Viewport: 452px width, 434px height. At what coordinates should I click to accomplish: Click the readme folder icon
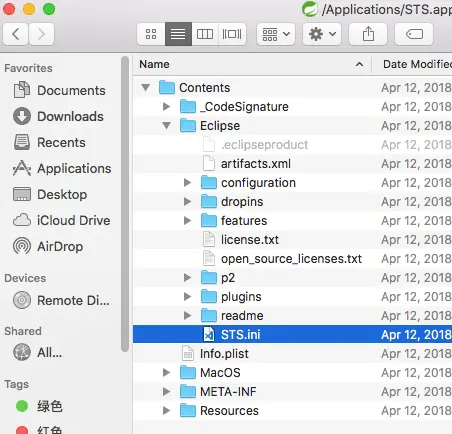[x=209, y=316]
